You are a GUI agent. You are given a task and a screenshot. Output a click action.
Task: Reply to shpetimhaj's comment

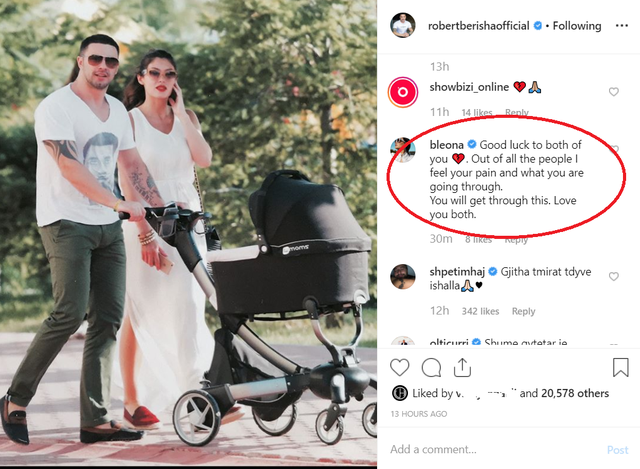coord(523,311)
